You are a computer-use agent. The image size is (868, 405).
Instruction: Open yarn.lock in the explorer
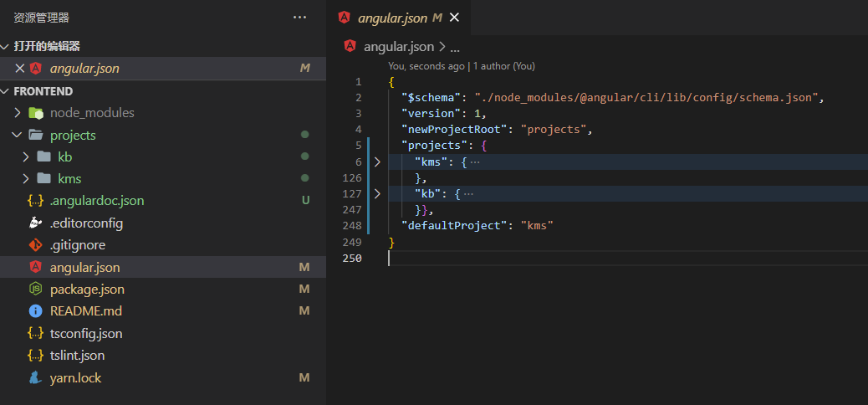(75, 378)
